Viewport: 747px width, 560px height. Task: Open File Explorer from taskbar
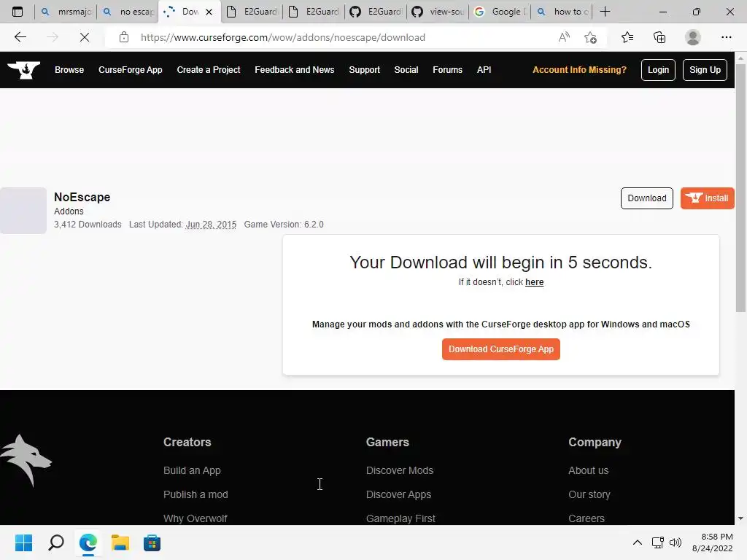120,542
